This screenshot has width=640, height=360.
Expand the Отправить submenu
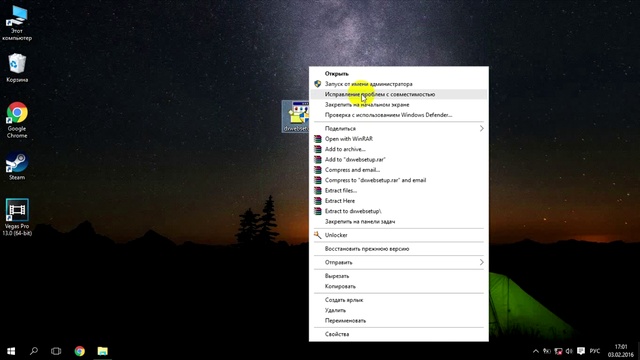399,262
